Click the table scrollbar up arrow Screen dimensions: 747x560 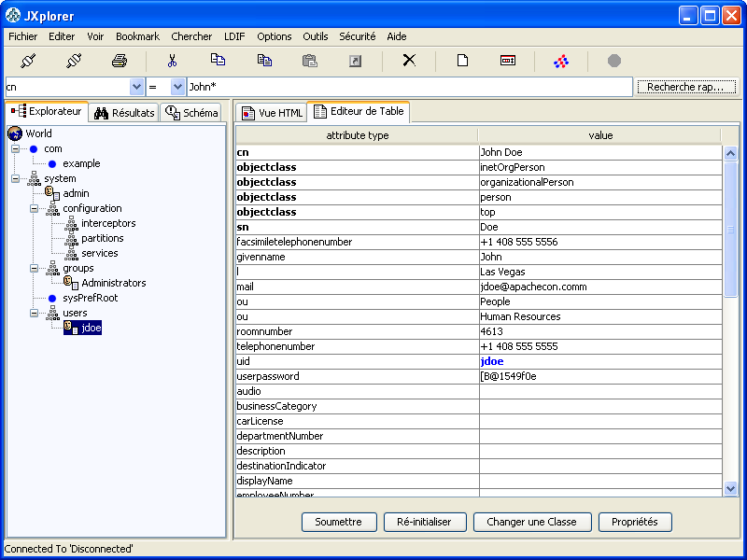click(730, 153)
